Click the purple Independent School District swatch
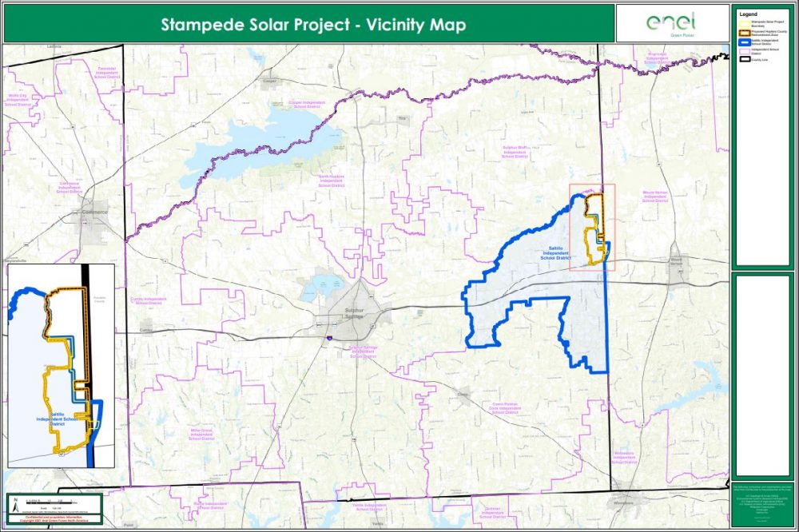This screenshot has width=799, height=532. [745, 51]
